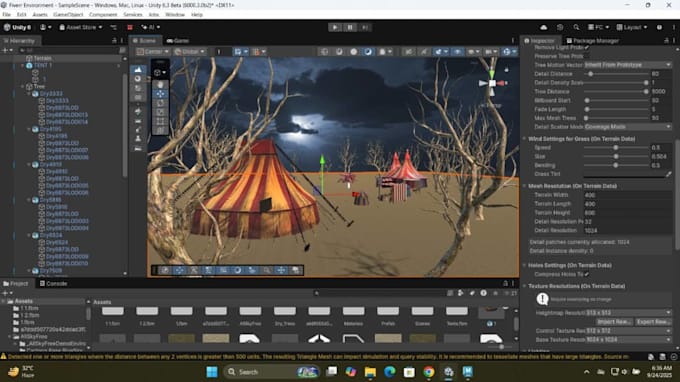Open Base Texture Resolution dropdown
This screenshot has width=680, height=382.
click(x=628, y=340)
